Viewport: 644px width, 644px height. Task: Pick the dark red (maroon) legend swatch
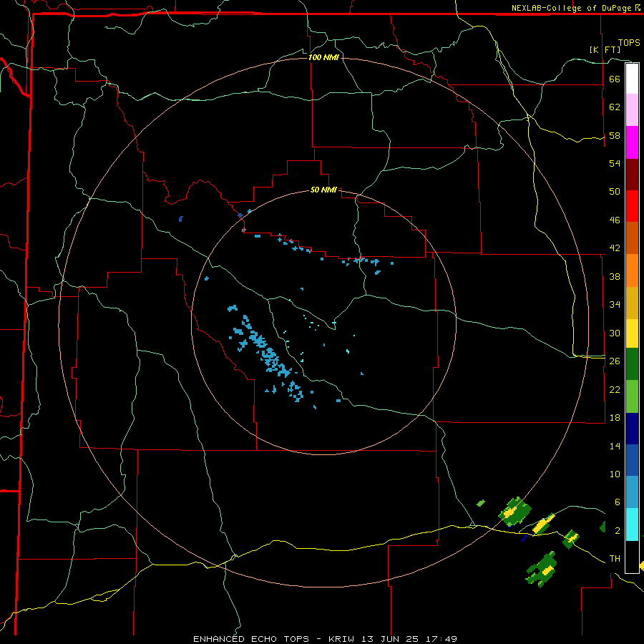[x=632, y=174]
